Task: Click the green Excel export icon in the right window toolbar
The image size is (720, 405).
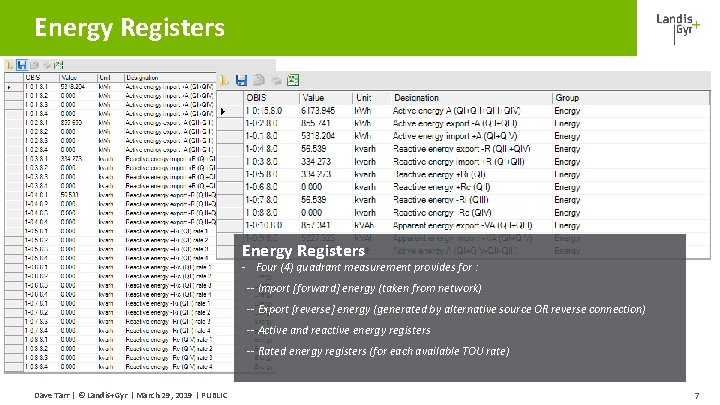Action: (x=293, y=80)
